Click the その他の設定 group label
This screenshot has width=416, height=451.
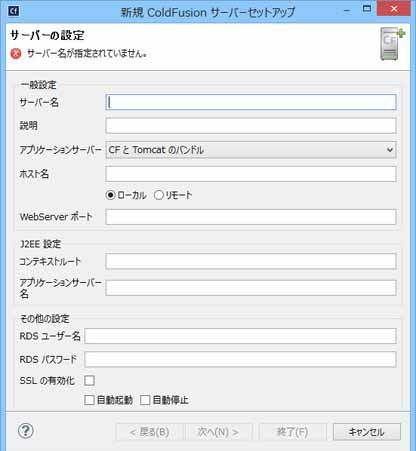point(45,319)
